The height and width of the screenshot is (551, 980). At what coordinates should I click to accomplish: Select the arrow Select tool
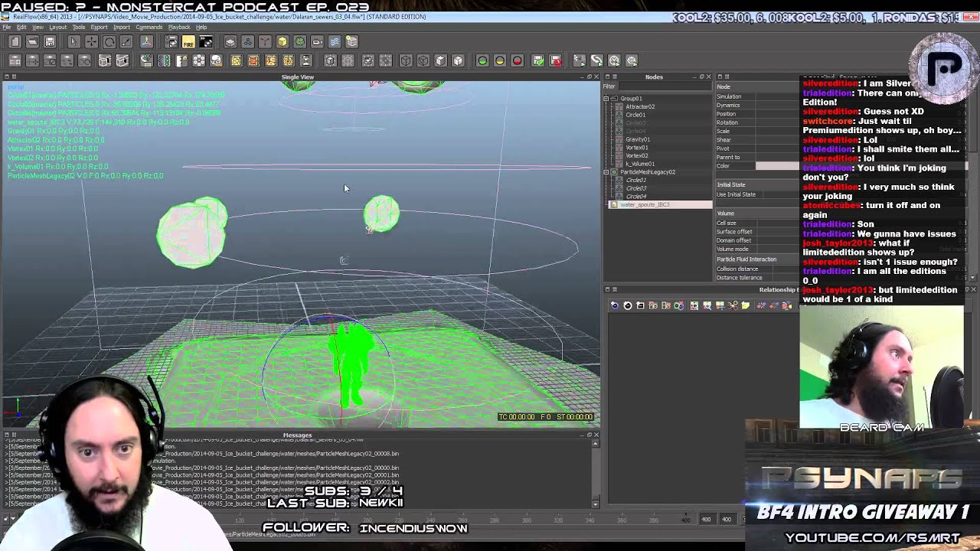coord(73,42)
